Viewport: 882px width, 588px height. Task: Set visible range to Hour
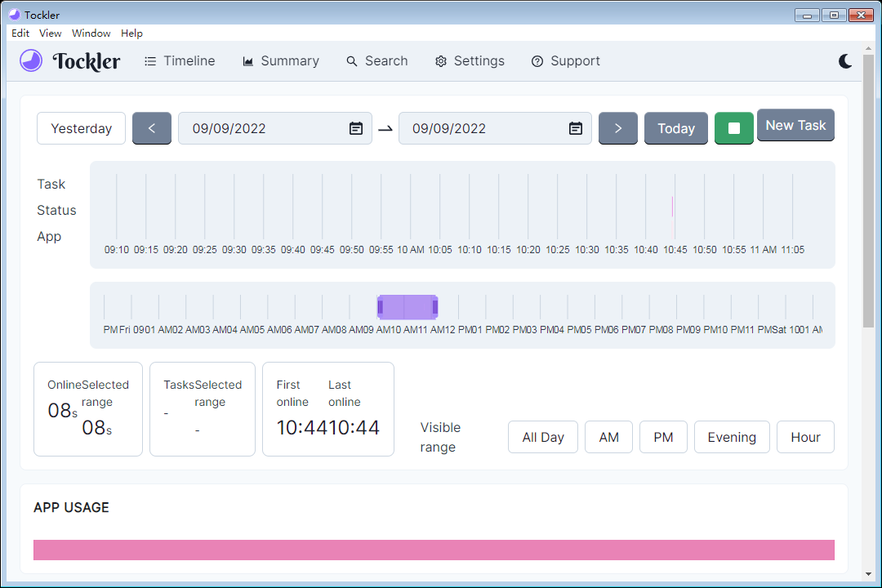(805, 437)
